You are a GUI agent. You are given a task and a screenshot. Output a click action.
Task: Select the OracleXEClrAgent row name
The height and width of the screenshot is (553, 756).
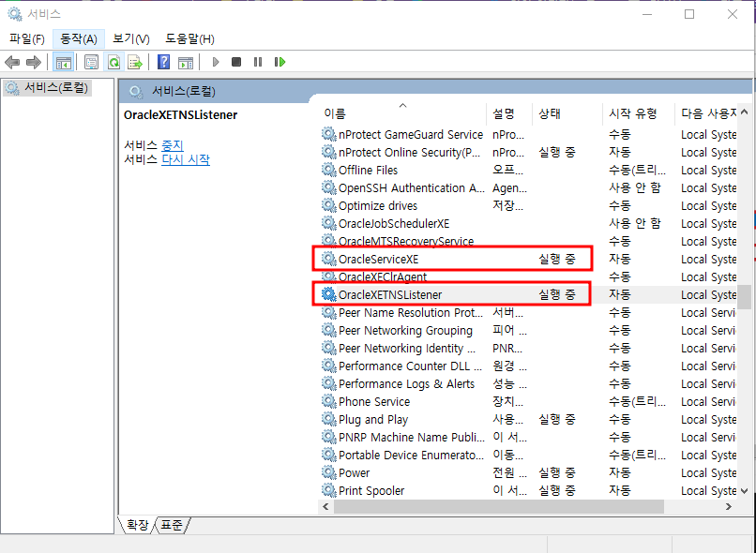tap(383, 276)
